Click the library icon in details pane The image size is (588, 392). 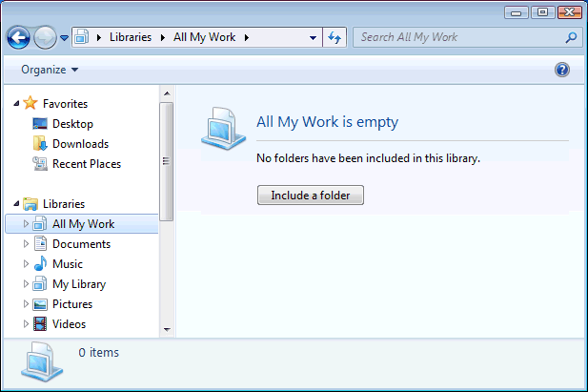(x=42, y=362)
